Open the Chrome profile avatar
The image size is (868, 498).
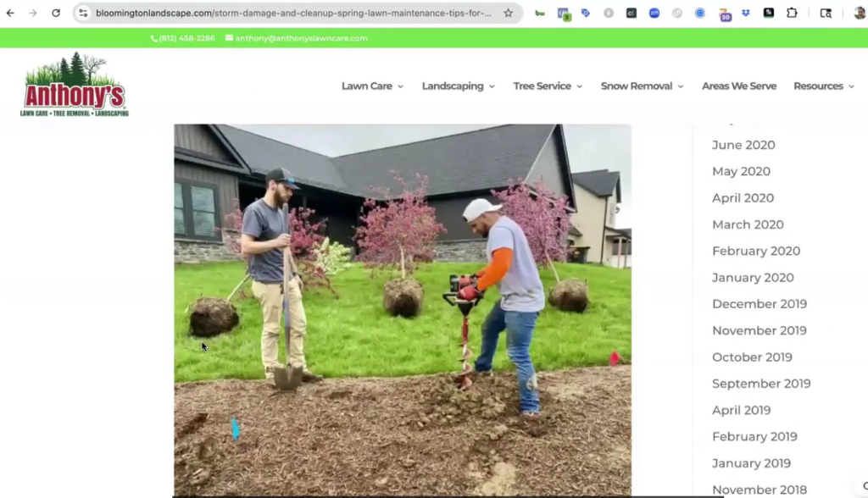pyautogui.click(x=860, y=13)
